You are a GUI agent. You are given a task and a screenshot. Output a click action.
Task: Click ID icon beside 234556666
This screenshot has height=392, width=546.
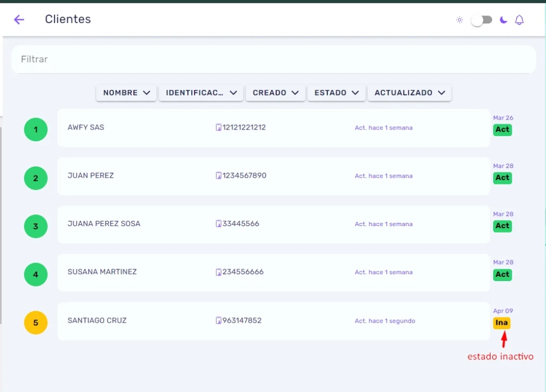(218, 272)
